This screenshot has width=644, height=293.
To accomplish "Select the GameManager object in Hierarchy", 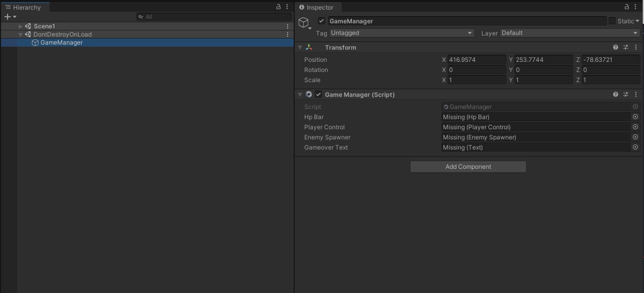I will pyautogui.click(x=147, y=43).
